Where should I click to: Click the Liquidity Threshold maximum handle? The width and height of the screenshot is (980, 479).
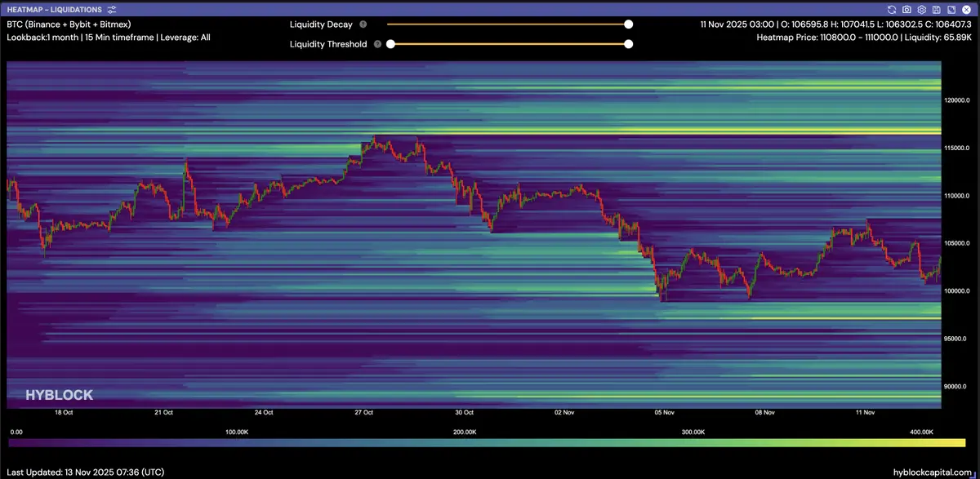628,44
